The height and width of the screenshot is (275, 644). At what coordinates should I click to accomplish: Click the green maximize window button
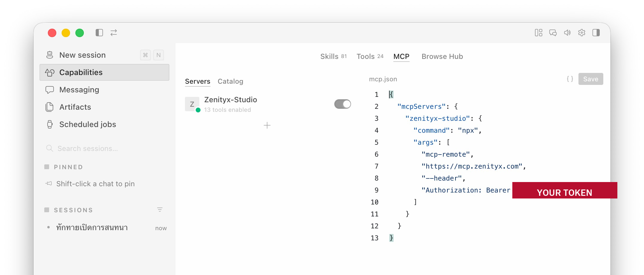point(80,33)
